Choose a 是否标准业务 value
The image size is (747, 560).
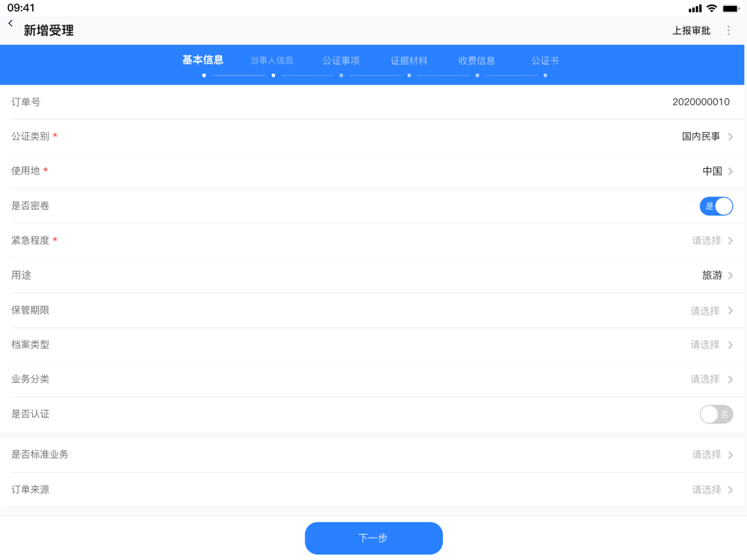(372, 455)
